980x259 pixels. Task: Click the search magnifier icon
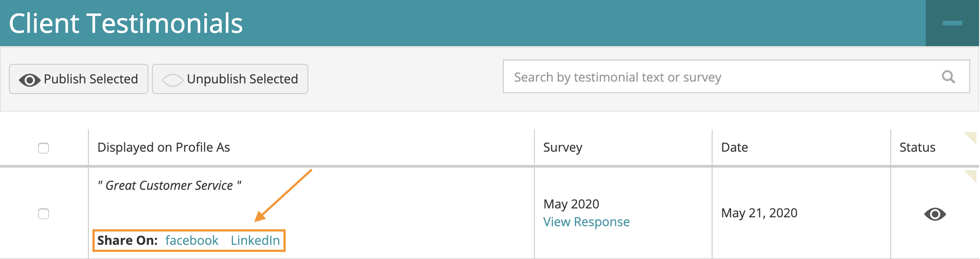(x=948, y=77)
